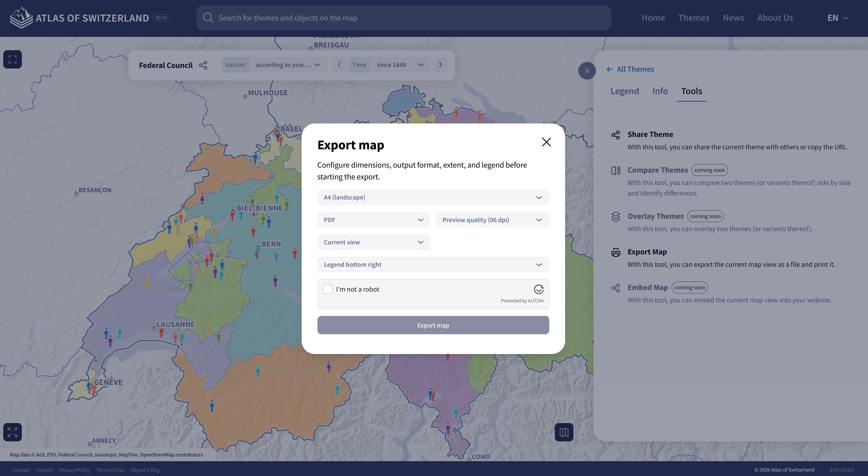868x476 pixels.
Task: Open News in the top navigation
Action: (x=733, y=18)
